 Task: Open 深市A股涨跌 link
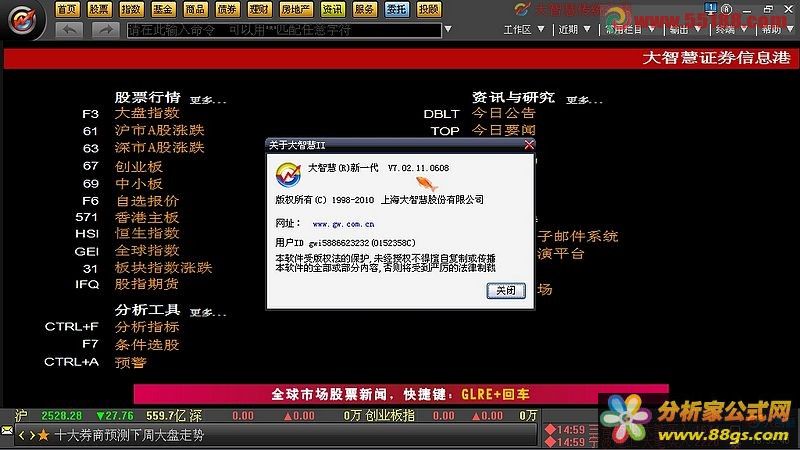159,147
